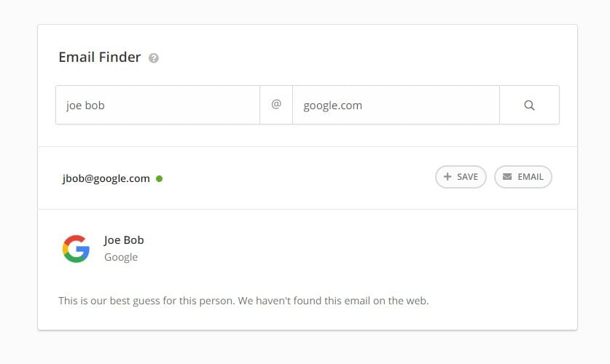Click the SAVE text label
The height and width of the screenshot is (364, 610).
point(467,177)
